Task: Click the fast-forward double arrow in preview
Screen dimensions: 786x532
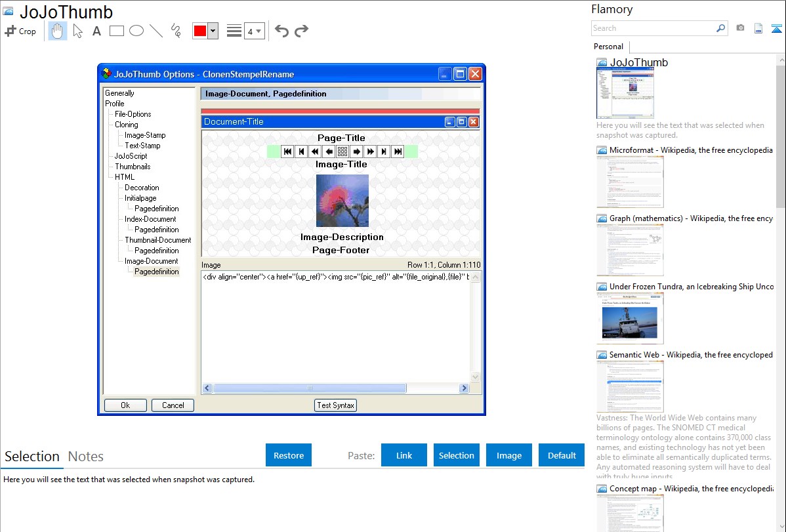Action: tap(370, 152)
